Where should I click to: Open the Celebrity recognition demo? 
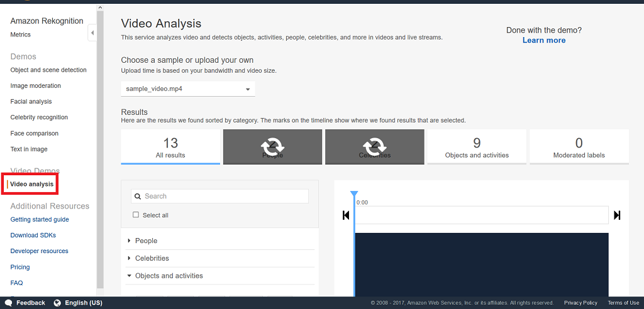point(39,117)
